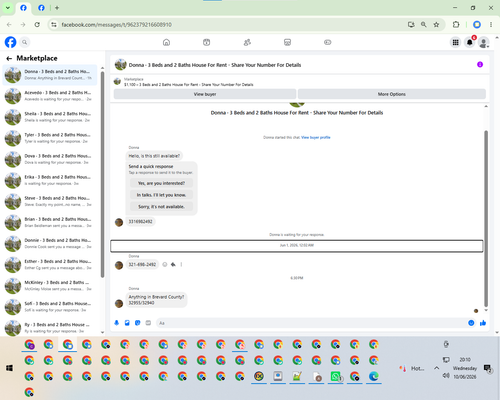This screenshot has height=400, width=500.
Task: Switch to the second Facebook tab
Action: (41, 8)
